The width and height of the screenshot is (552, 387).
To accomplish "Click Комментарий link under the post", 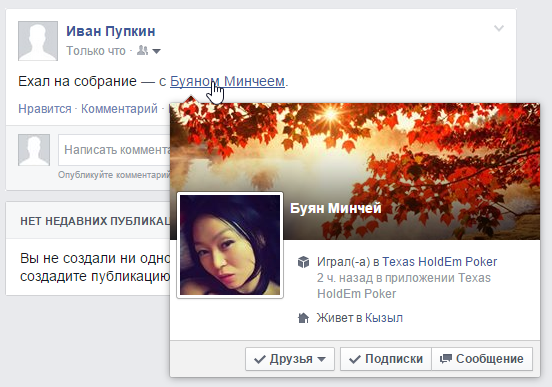I will [119, 109].
